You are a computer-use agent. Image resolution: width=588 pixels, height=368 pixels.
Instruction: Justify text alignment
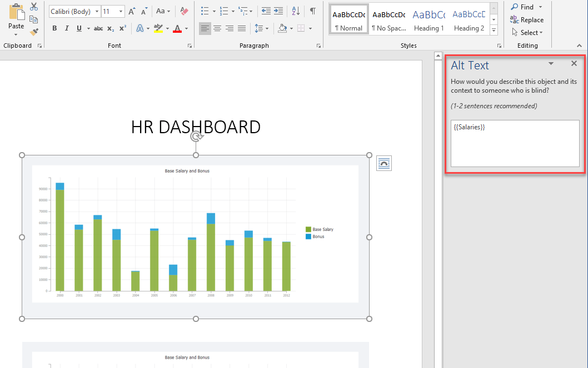coord(242,28)
